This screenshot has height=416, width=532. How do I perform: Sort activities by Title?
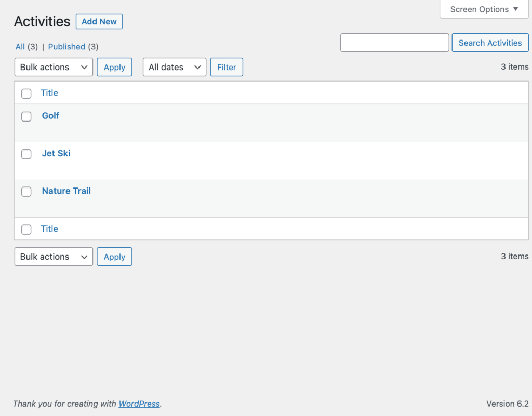pos(49,92)
